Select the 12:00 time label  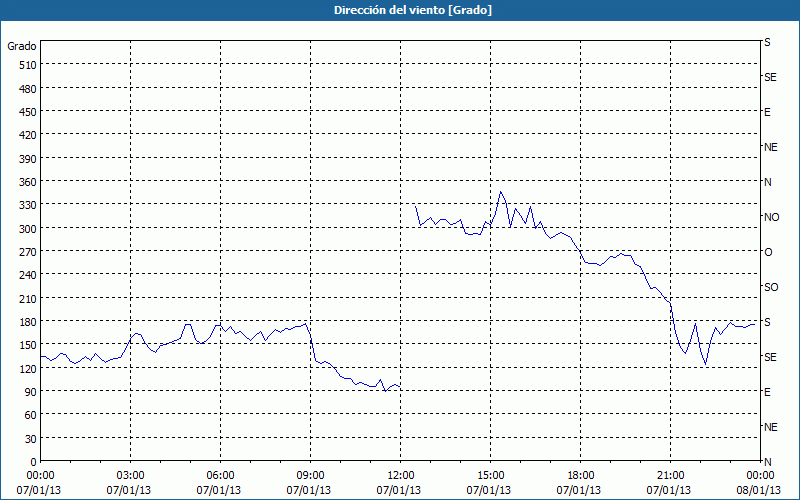point(401,476)
